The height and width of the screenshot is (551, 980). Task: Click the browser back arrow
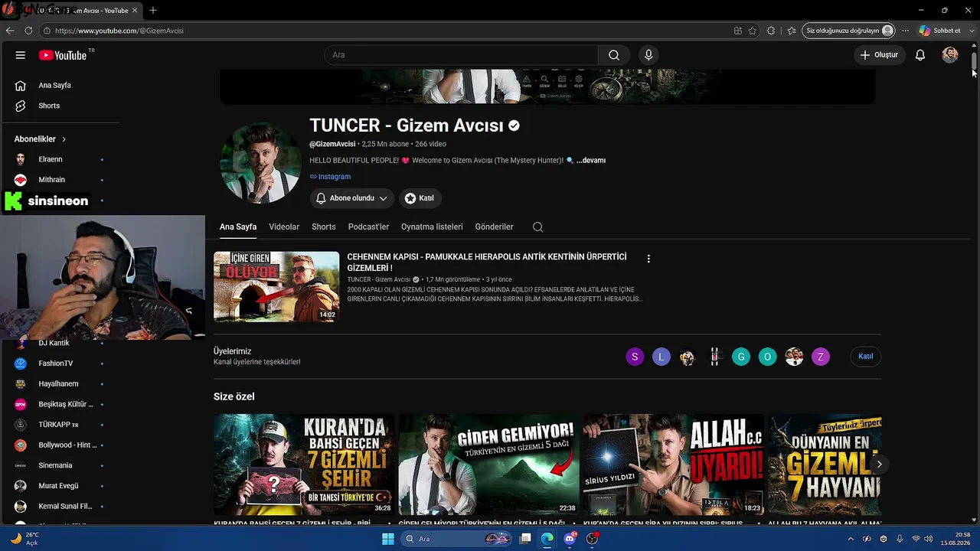10,31
